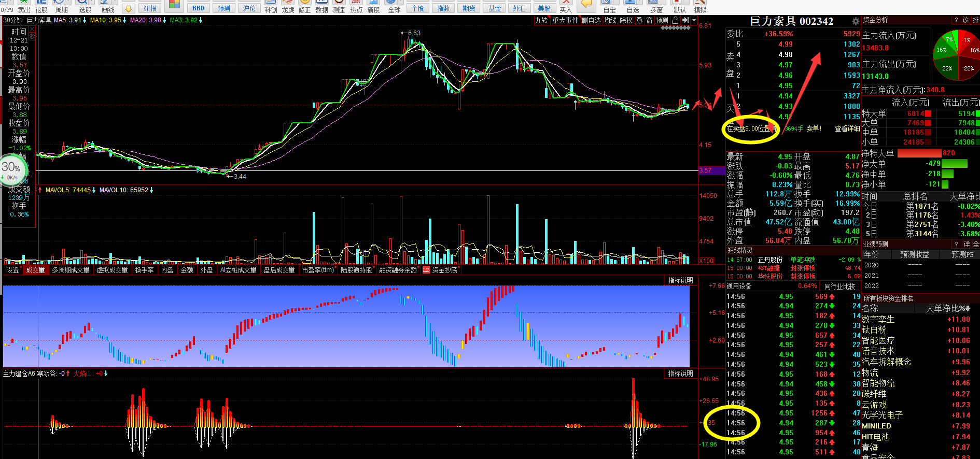Open the 新股 new stocks icon
The width and height of the screenshot is (980, 459).
(x=373, y=6)
